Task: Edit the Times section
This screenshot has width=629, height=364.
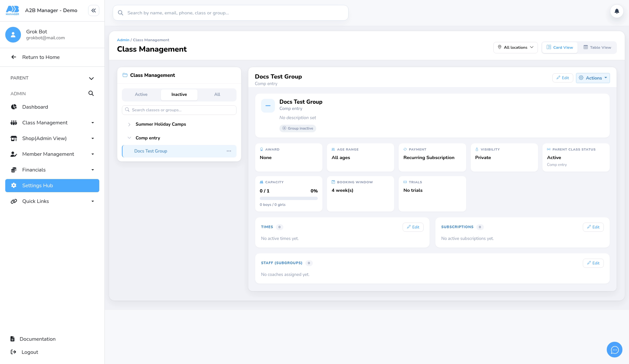Action: 413,227
